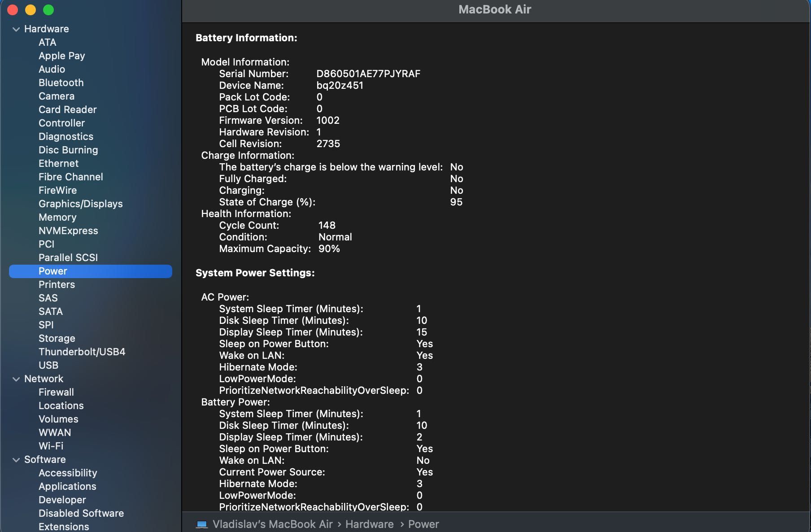The image size is (811, 532).
Task: Open Card Reader details
Action: (68, 109)
